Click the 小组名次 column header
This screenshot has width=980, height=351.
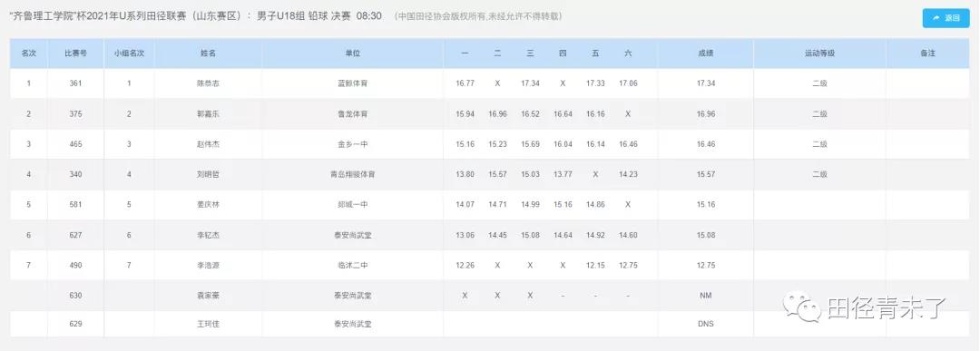(130, 54)
